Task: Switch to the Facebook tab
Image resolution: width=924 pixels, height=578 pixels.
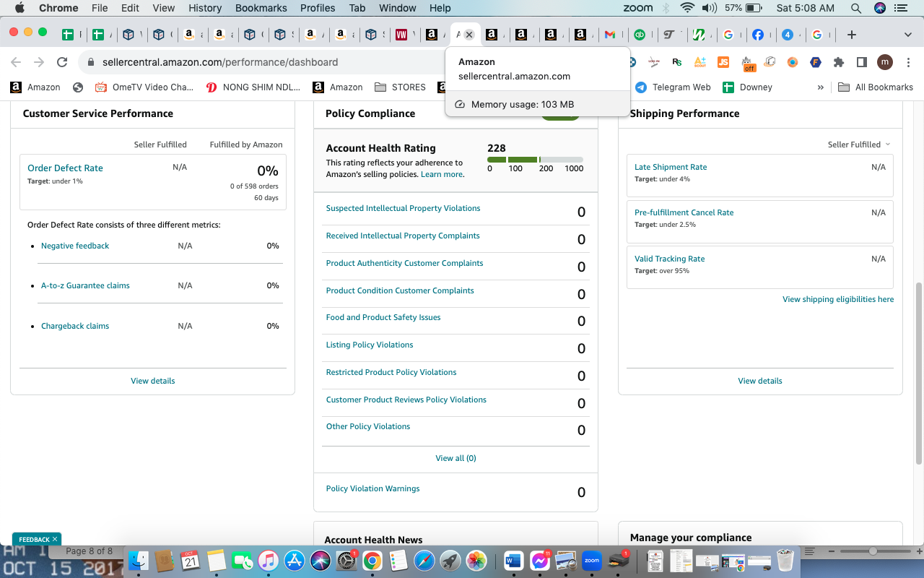Action: click(758, 34)
